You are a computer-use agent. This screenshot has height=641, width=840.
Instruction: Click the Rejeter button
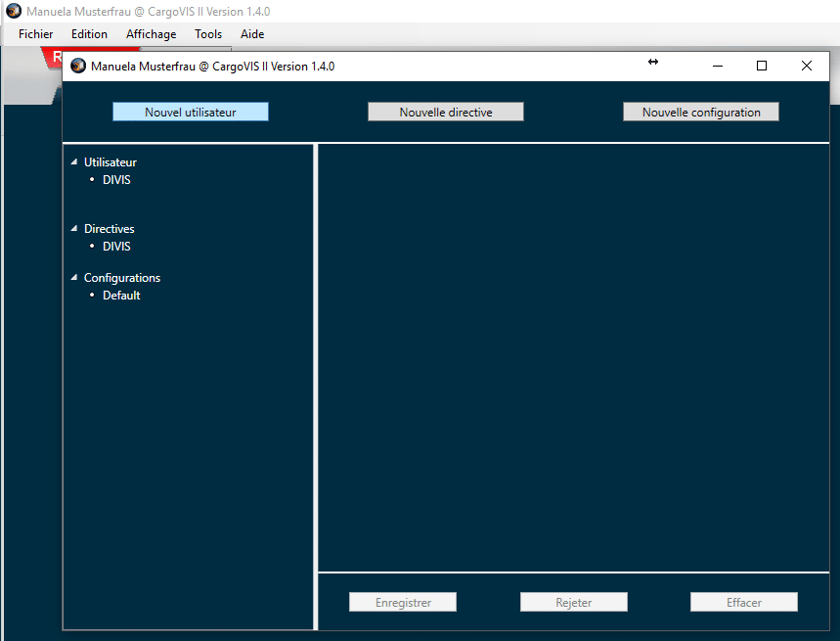coord(574,602)
